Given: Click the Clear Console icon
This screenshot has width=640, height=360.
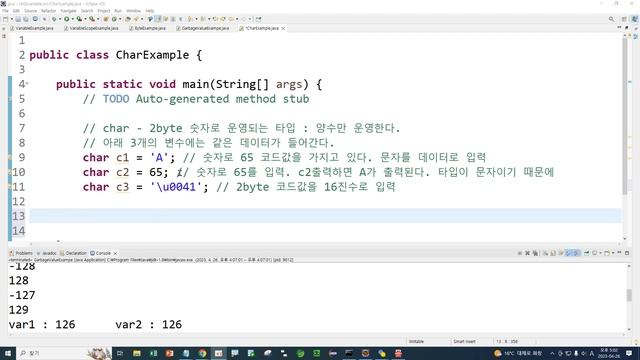Looking at the screenshot, I should pos(545,253).
